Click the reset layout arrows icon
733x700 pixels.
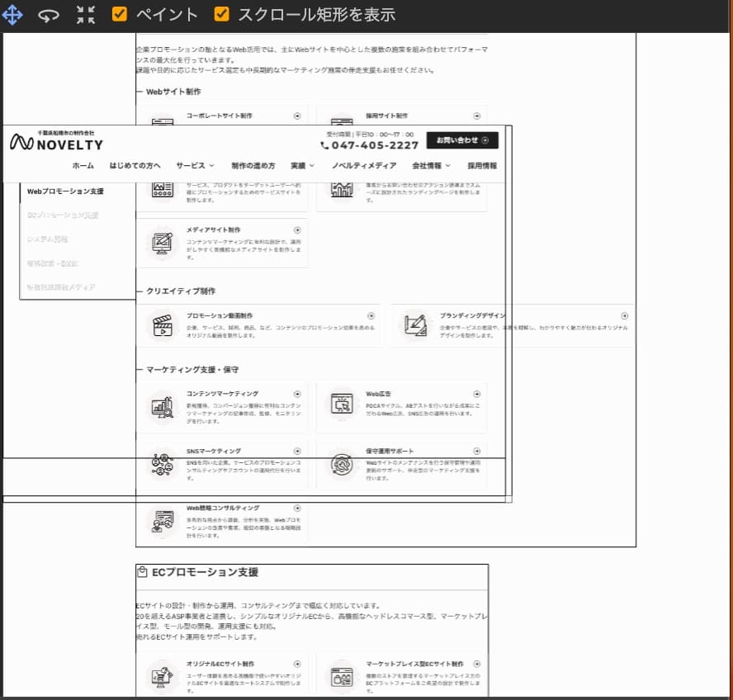pos(85,15)
